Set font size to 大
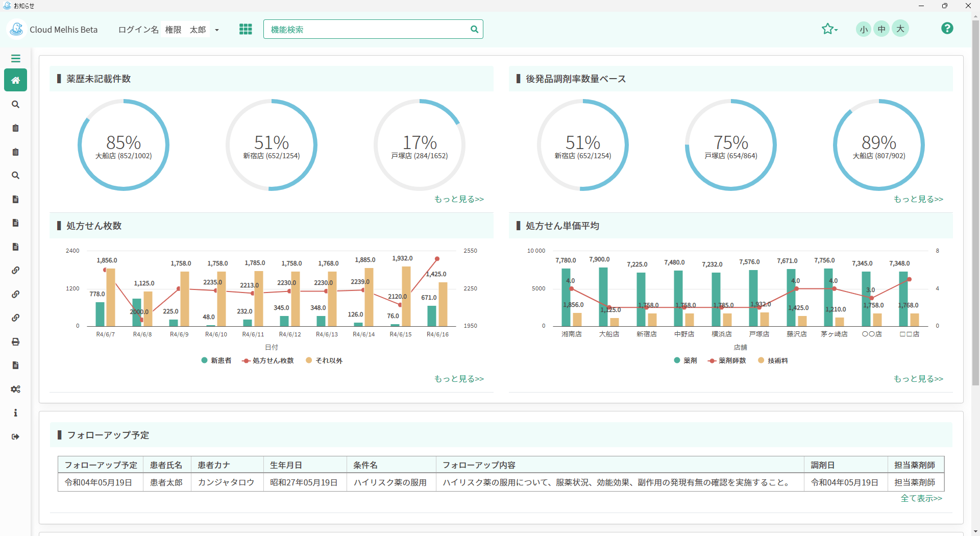 pyautogui.click(x=900, y=29)
